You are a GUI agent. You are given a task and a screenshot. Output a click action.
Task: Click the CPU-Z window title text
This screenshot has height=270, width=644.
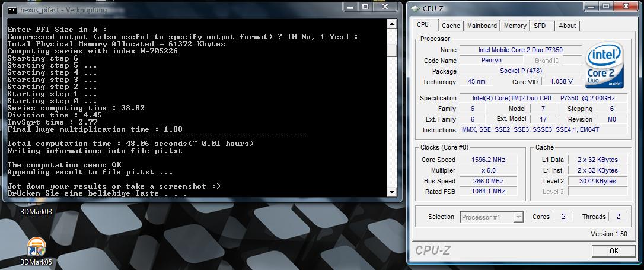point(433,9)
